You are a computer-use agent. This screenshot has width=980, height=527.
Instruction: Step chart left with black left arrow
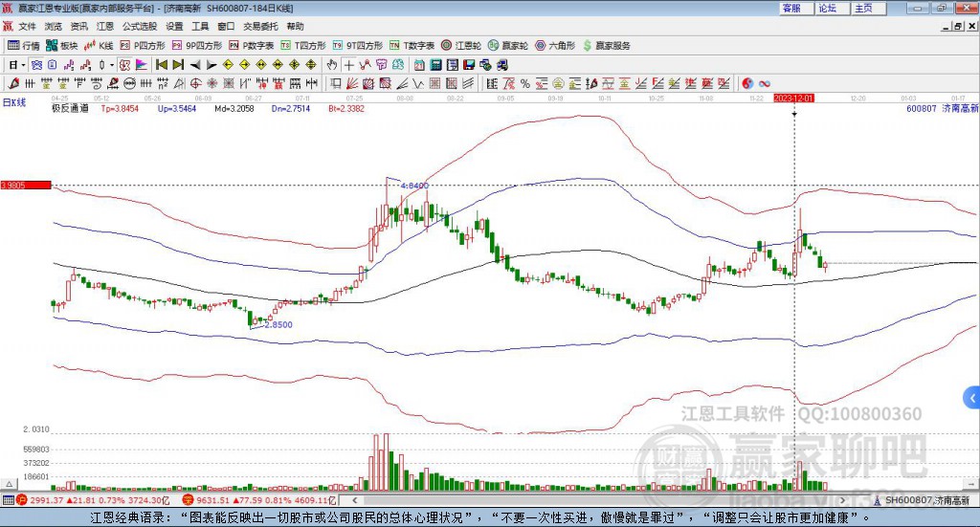pyautogui.click(x=195, y=65)
